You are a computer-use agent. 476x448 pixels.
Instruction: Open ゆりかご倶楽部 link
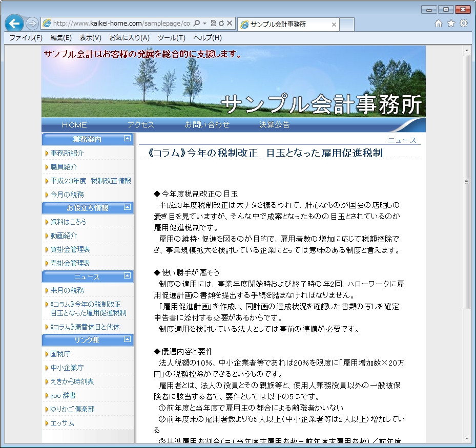[x=72, y=409]
